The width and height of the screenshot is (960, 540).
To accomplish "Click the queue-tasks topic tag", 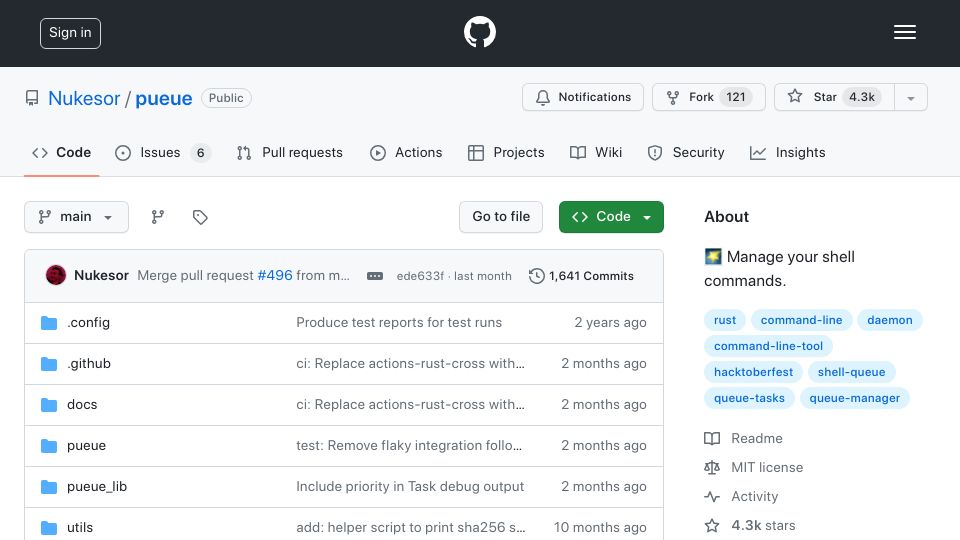I will pos(749,398).
